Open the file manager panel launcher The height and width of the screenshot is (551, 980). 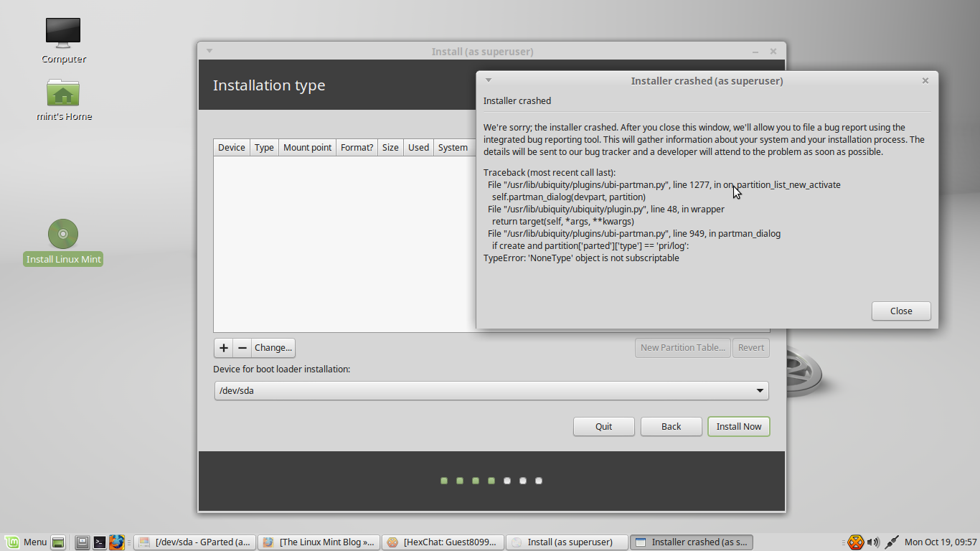click(83, 542)
